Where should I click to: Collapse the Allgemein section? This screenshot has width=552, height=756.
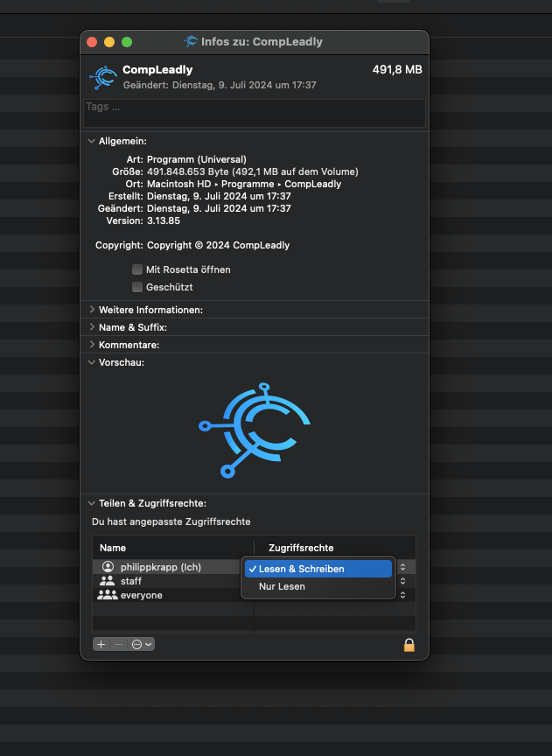[x=91, y=141]
